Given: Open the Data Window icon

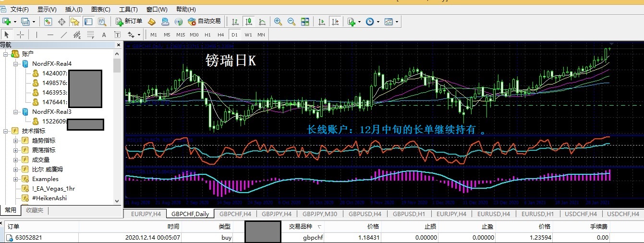Looking at the screenshot, I should (x=61, y=22).
